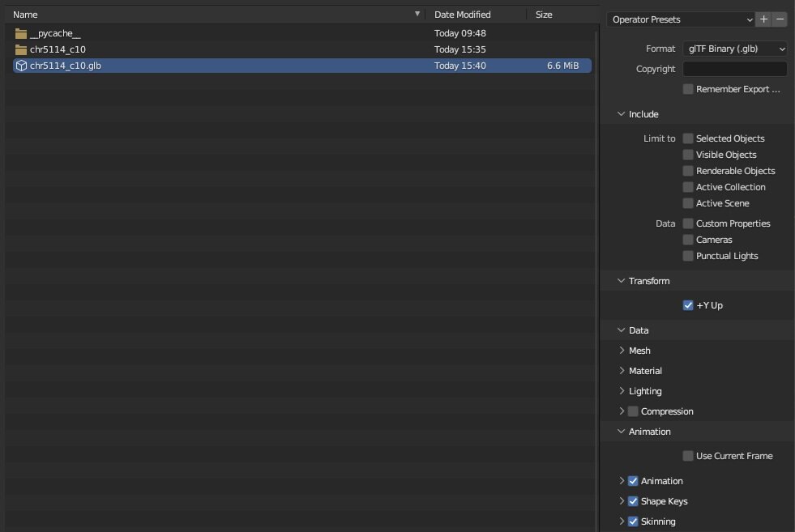The image size is (795, 532).
Task: Sort files by Size column header
Action: 544,15
